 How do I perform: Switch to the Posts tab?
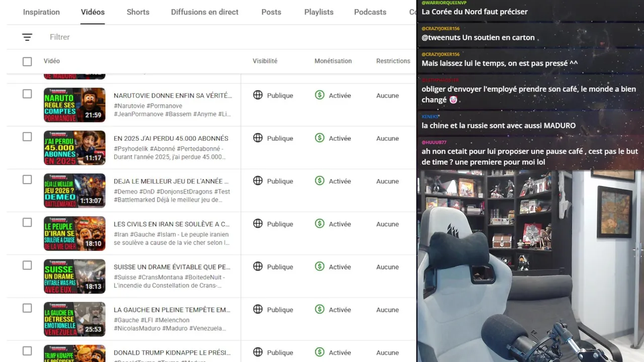271,12
